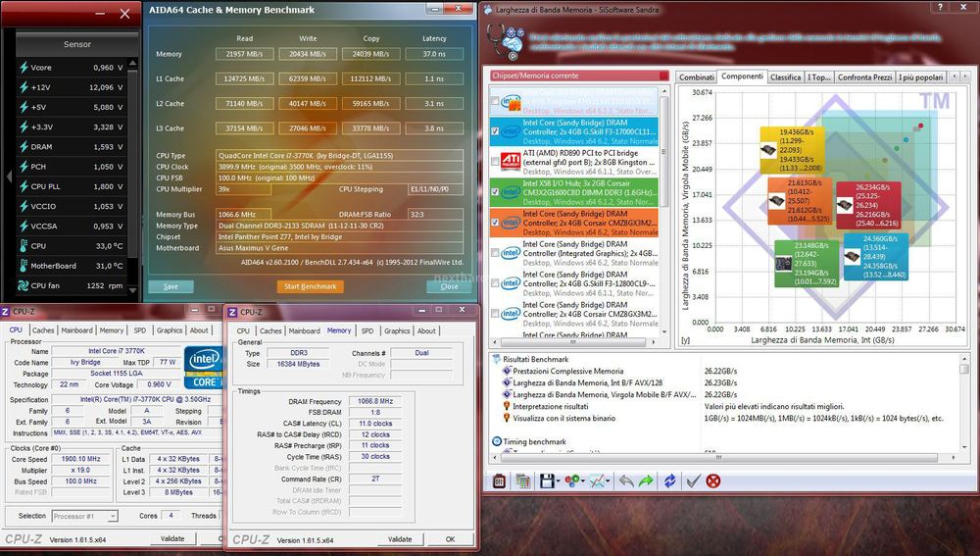Image resolution: width=980 pixels, height=556 pixels.
Task: Click the line chart icon in Sandra toolbar
Action: [x=597, y=480]
